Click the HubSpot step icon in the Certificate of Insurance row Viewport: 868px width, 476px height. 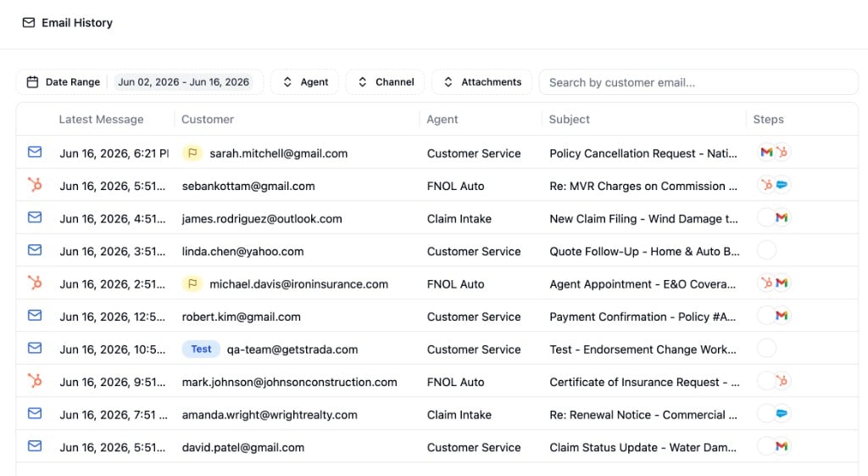point(782,381)
